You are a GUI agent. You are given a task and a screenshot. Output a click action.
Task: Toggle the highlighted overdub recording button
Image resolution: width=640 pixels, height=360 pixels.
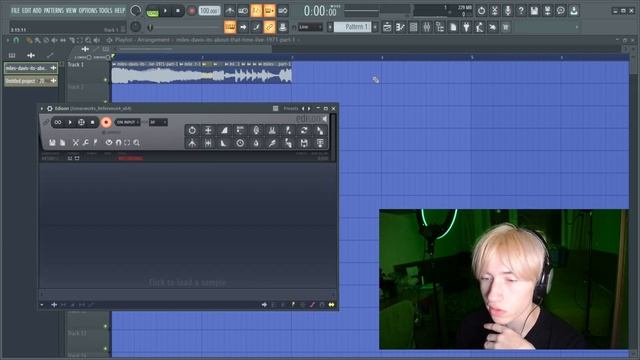pos(269,11)
